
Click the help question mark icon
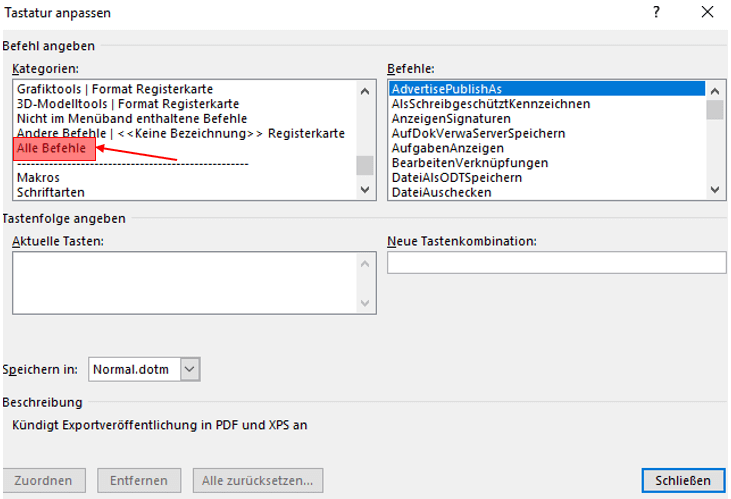point(657,13)
